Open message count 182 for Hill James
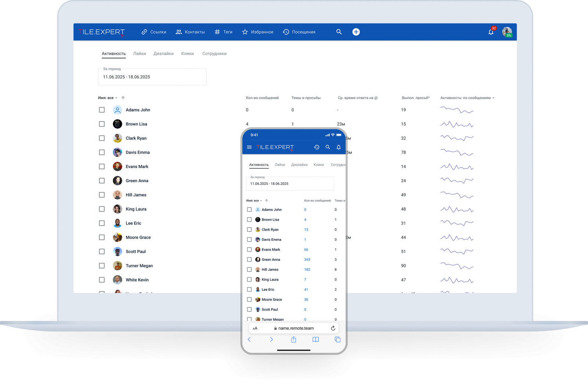Image resolution: width=588 pixels, height=384 pixels. tap(307, 270)
